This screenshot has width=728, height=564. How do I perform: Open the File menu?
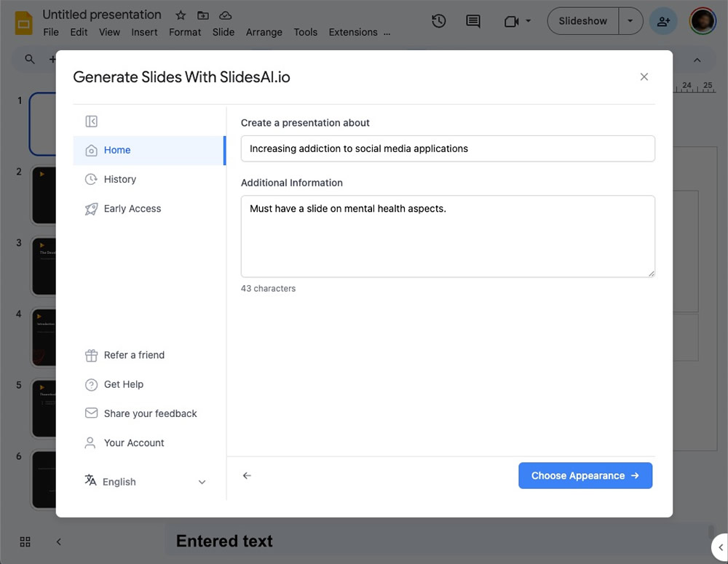[51, 32]
